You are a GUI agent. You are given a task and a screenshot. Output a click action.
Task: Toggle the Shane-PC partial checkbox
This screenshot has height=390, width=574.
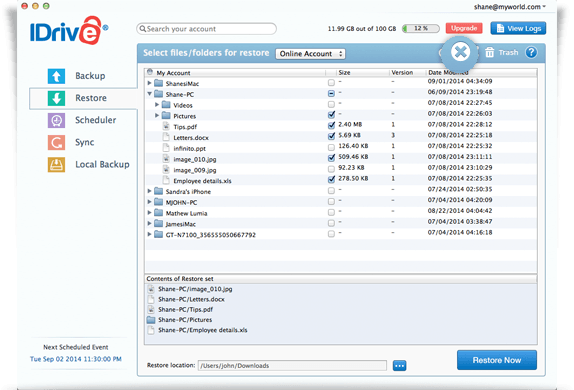click(x=331, y=93)
